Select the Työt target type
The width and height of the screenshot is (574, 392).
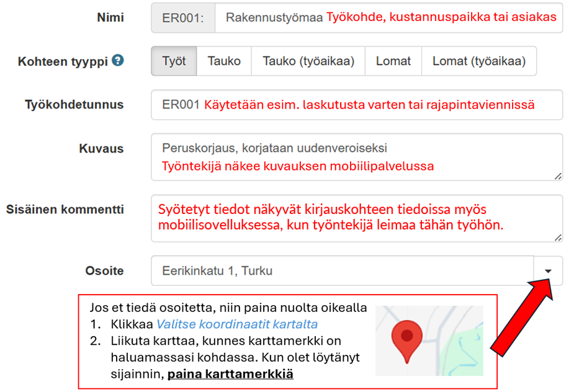pos(174,61)
